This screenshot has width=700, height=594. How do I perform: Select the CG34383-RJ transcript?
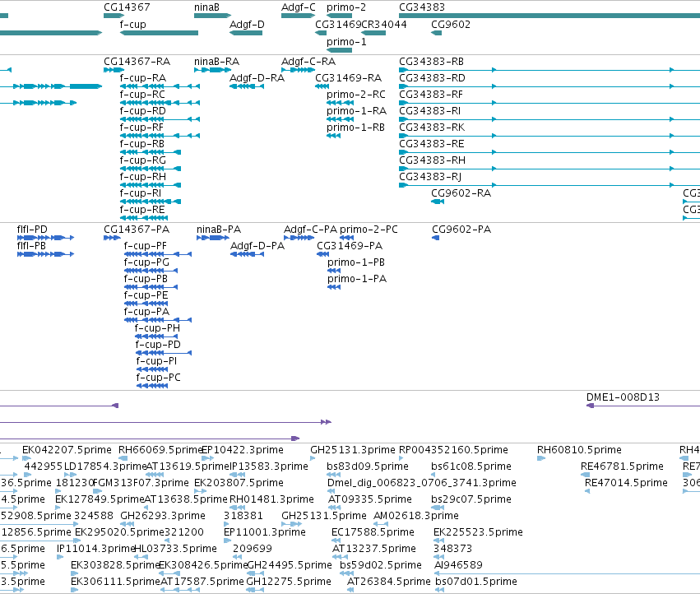click(x=549, y=185)
